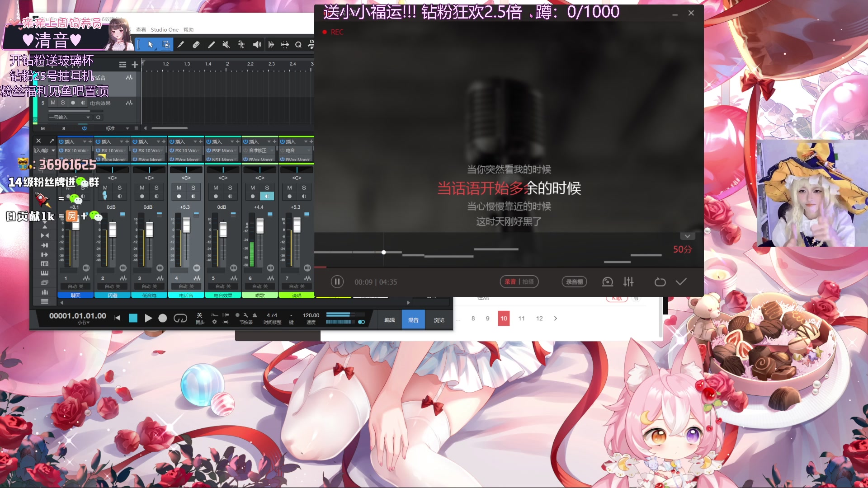Expand inserts dropdown arrow on channel 5
The image size is (868, 488).
coord(232,141)
